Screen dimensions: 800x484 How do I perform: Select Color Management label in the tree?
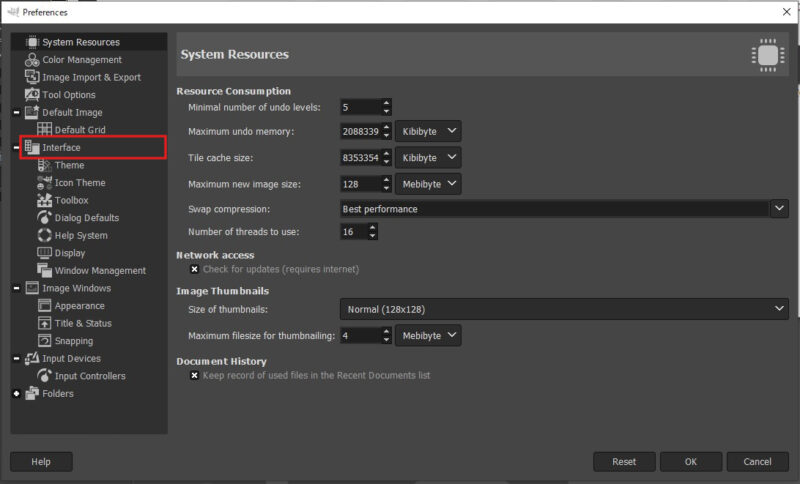point(82,60)
